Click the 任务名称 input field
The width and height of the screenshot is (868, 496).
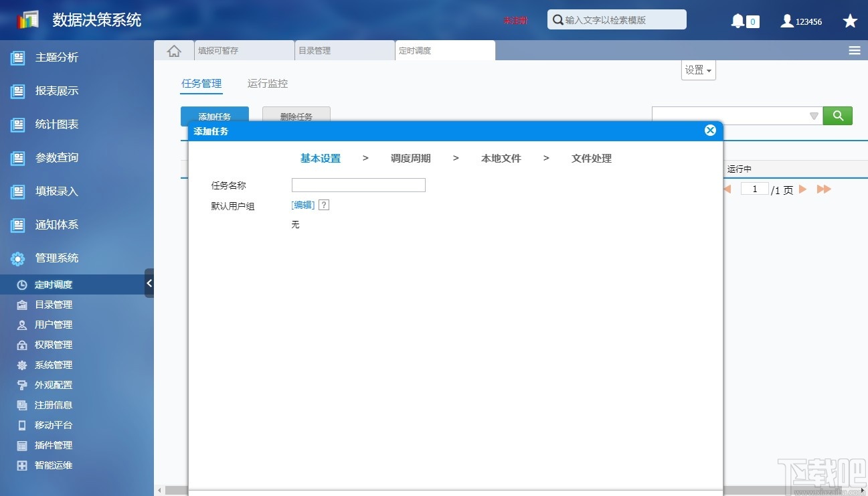(358, 185)
